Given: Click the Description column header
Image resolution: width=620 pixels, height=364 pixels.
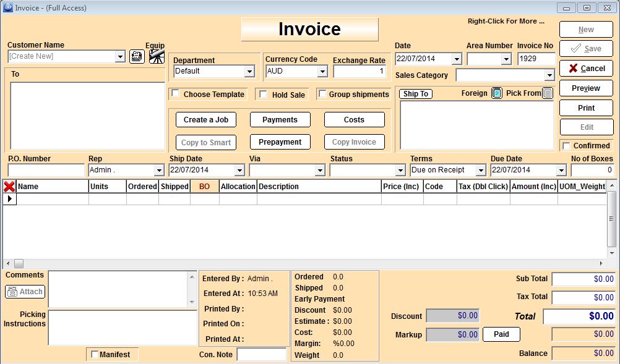Looking at the screenshot, I should pyautogui.click(x=319, y=187).
